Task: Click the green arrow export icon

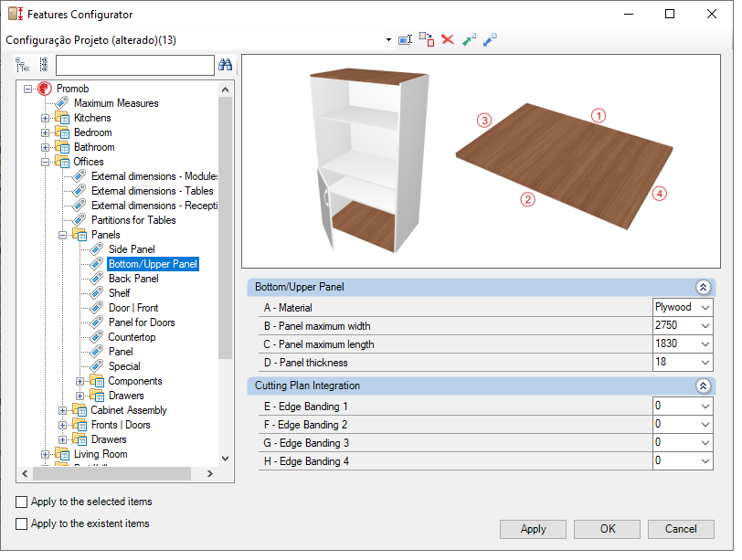Action: 469,39
